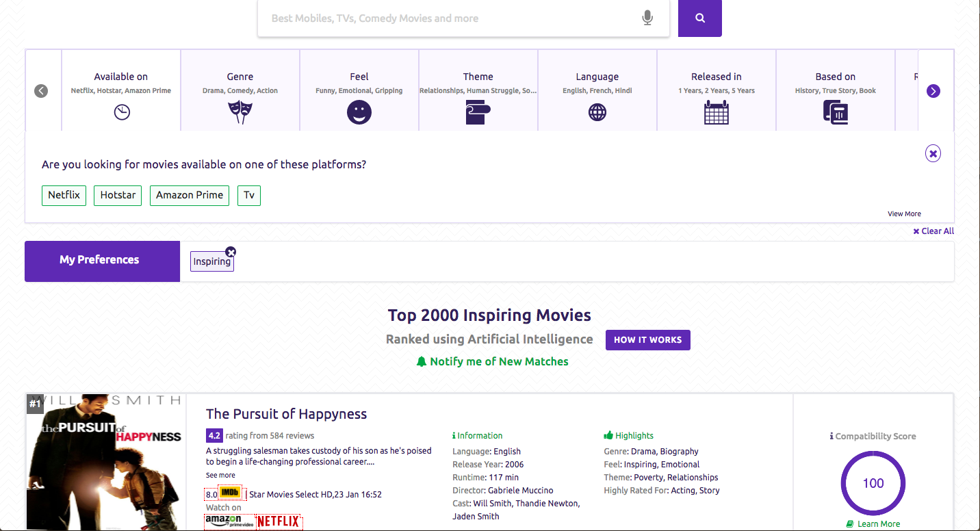Click the Director: Gabriele Muccino text

[503, 491]
